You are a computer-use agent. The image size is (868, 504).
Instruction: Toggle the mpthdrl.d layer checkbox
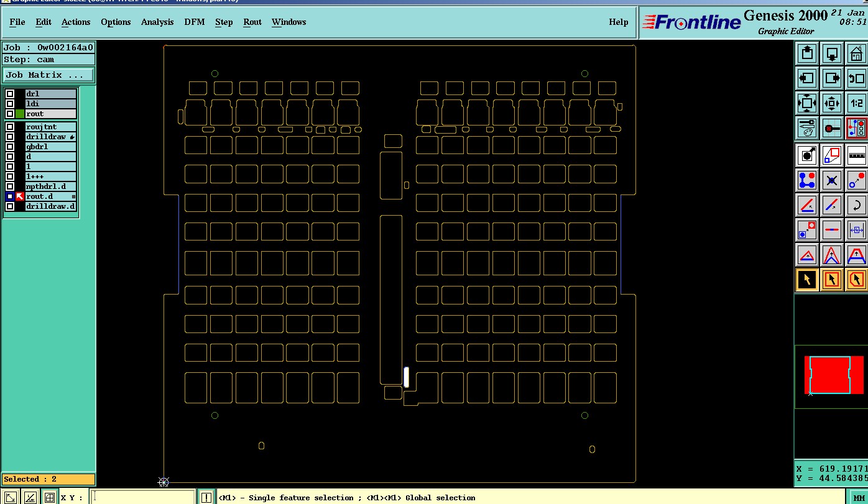pos(10,186)
